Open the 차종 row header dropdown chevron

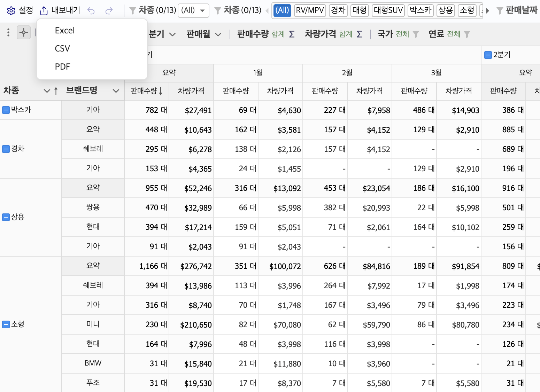pyautogui.click(x=47, y=91)
